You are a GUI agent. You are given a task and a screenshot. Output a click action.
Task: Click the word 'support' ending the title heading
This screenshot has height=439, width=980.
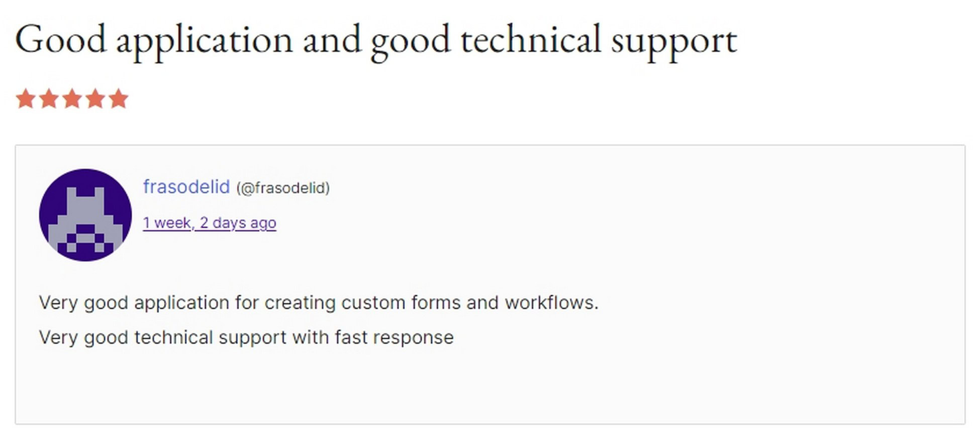coord(674,43)
